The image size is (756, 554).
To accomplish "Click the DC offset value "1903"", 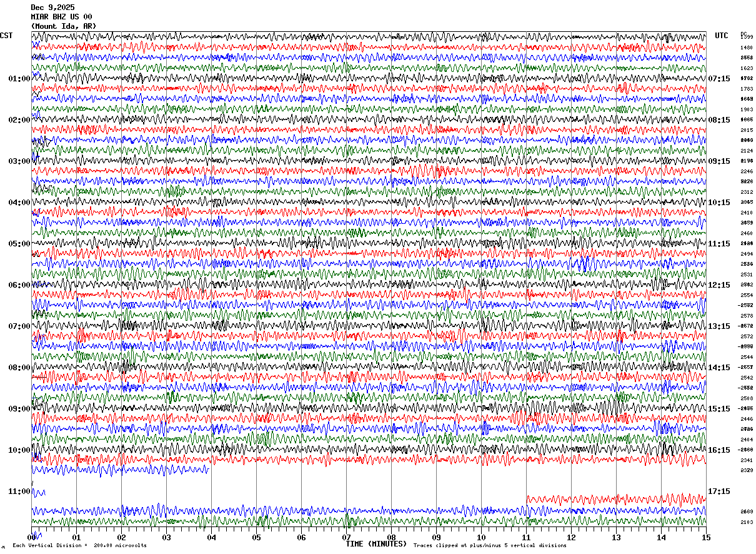I will (x=747, y=109).
